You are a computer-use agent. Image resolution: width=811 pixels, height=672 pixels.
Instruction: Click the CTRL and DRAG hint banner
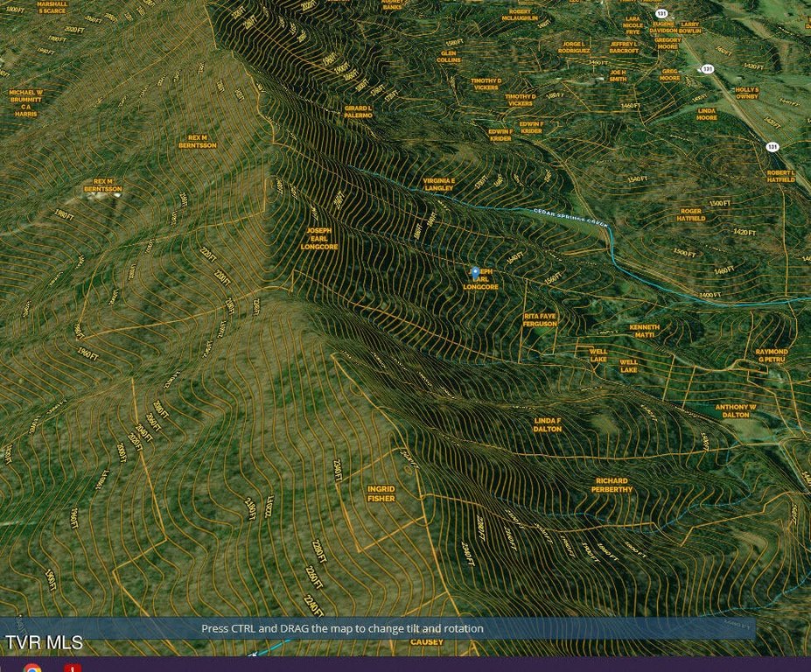(342, 628)
